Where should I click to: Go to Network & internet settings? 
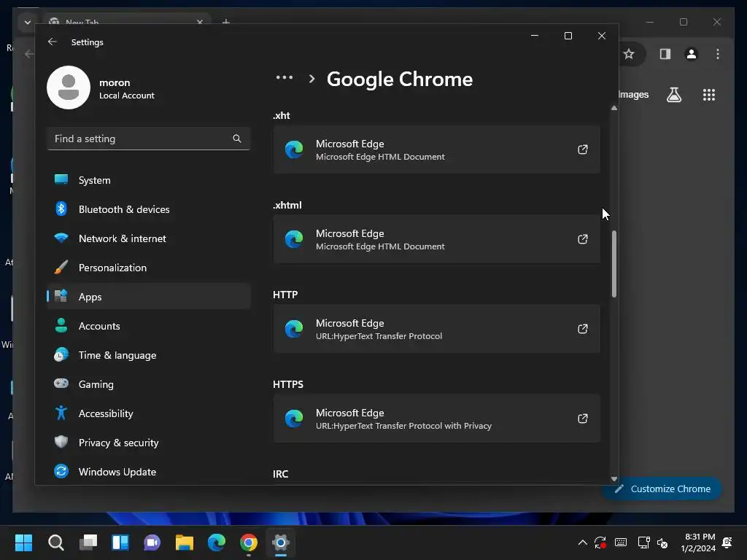149,238
